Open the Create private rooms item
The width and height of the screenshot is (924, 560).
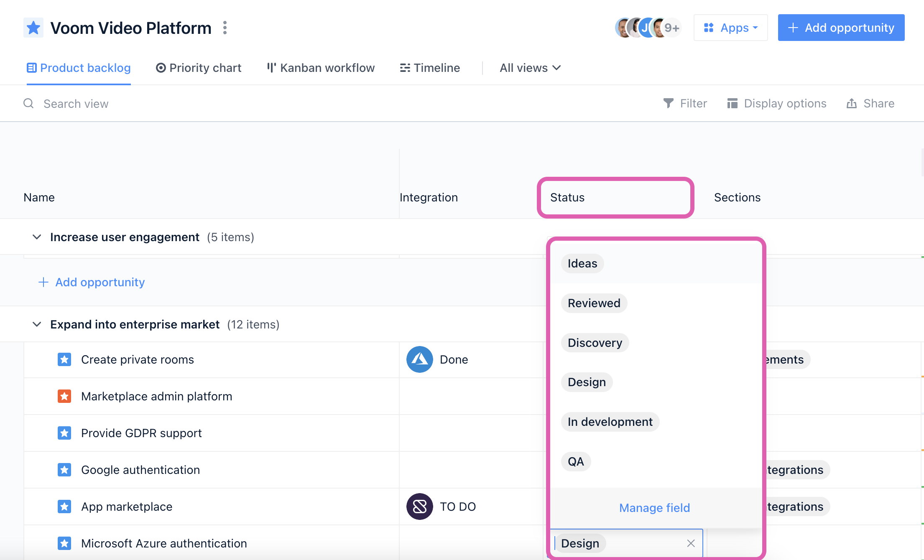point(138,359)
